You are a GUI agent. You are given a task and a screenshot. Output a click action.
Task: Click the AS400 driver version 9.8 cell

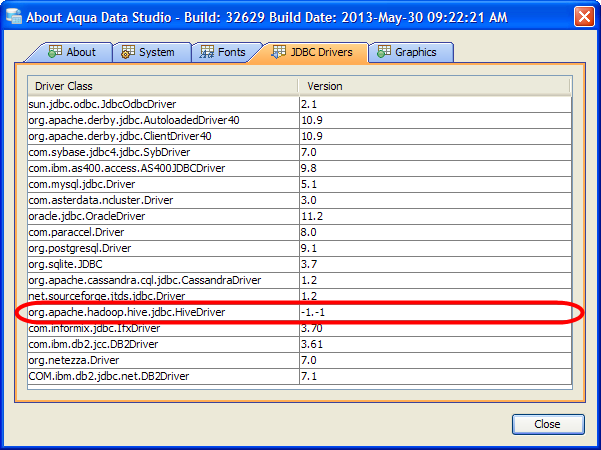point(435,168)
